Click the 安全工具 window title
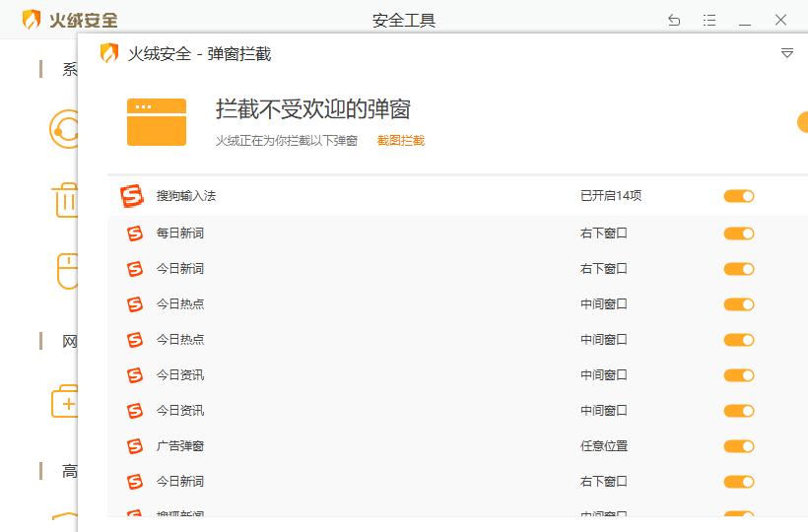808x532 pixels. pos(404,20)
